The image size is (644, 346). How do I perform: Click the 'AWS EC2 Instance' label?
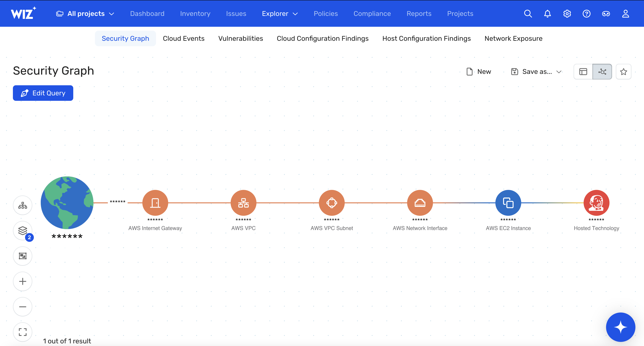(x=508, y=228)
